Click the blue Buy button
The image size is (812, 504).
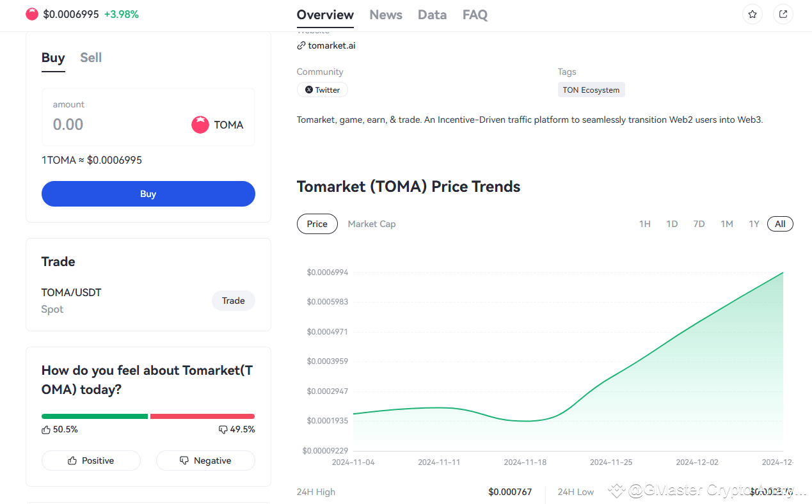[148, 194]
